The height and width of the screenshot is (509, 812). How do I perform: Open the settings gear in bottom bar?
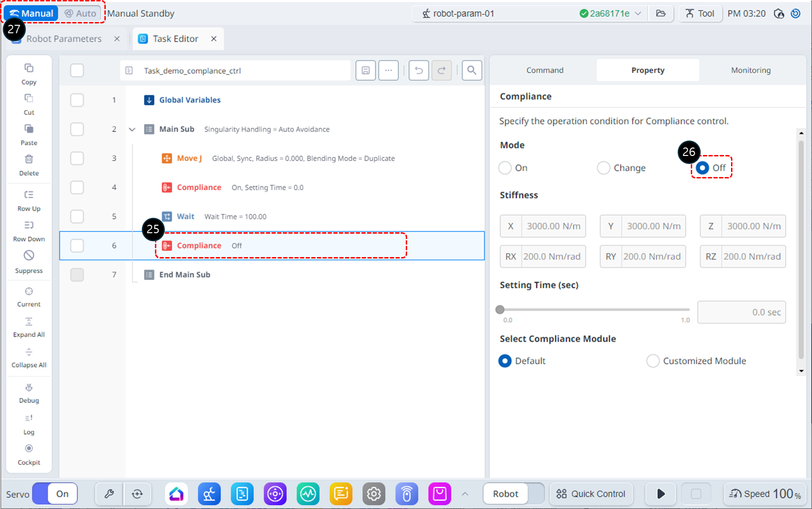373,494
